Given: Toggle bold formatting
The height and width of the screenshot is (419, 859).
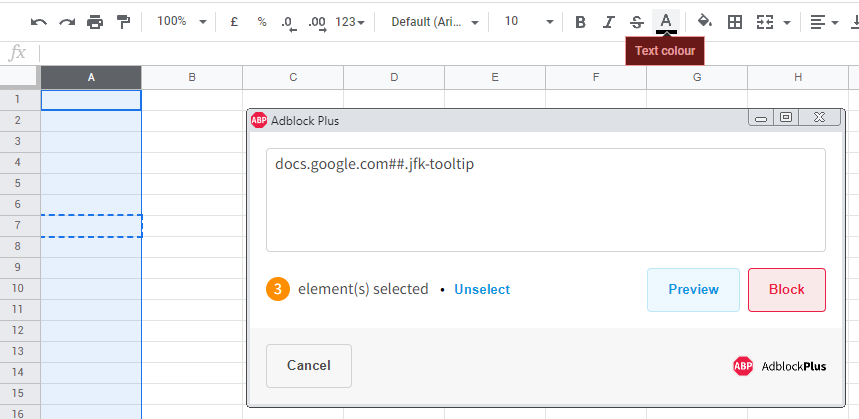Looking at the screenshot, I should click(x=581, y=22).
